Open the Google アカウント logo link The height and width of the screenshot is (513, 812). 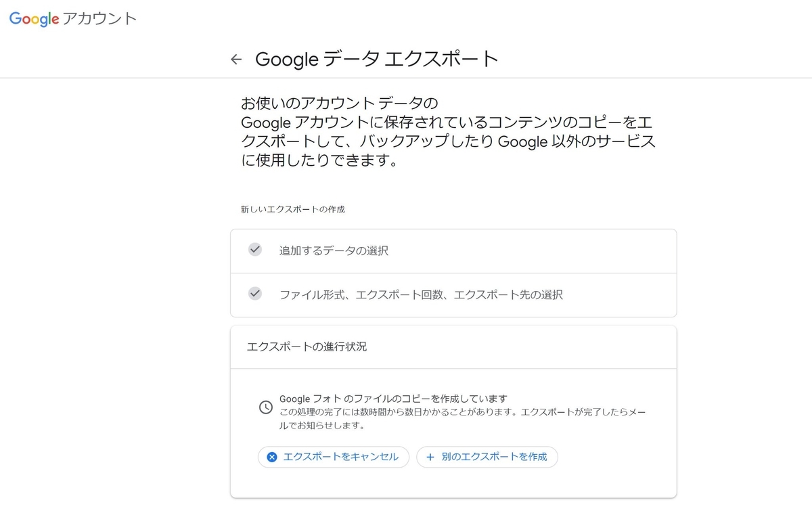pyautogui.click(x=73, y=18)
